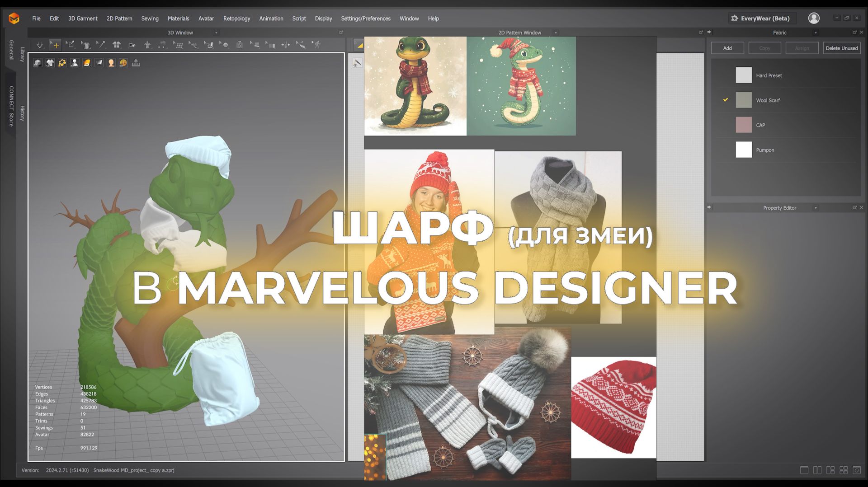This screenshot has height=487, width=868.
Task: Click the Show Avatar icon in the 3D view
Action: pyautogui.click(x=75, y=62)
